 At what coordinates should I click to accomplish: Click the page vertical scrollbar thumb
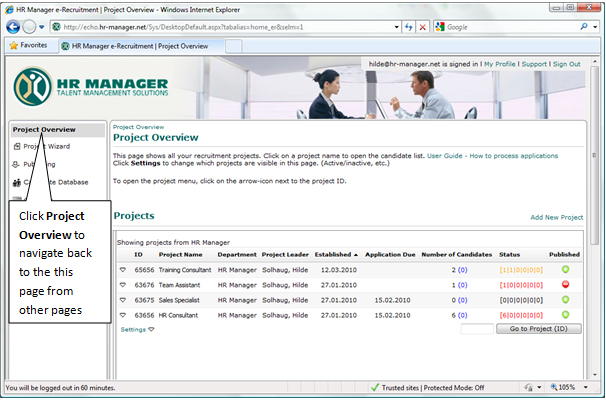[595, 155]
